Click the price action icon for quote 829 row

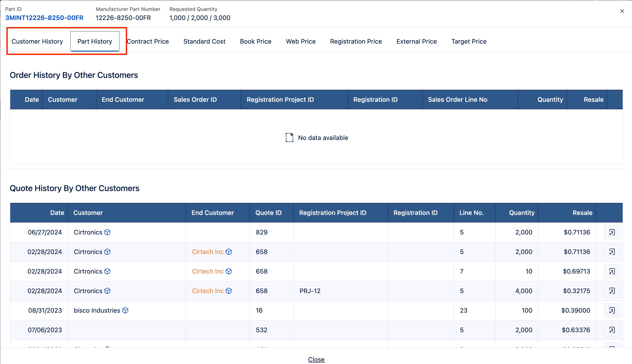coord(612,232)
